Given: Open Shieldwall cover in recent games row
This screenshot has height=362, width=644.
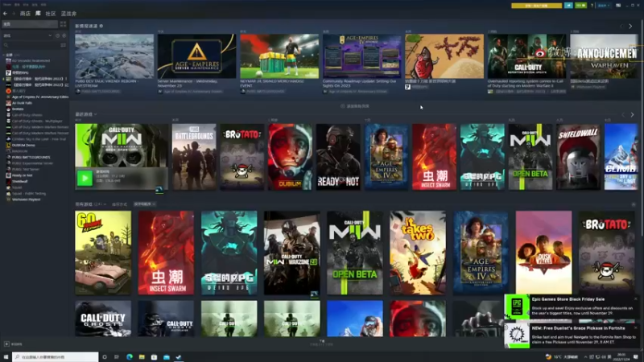Looking at the screenshot, I should (578, 157).
